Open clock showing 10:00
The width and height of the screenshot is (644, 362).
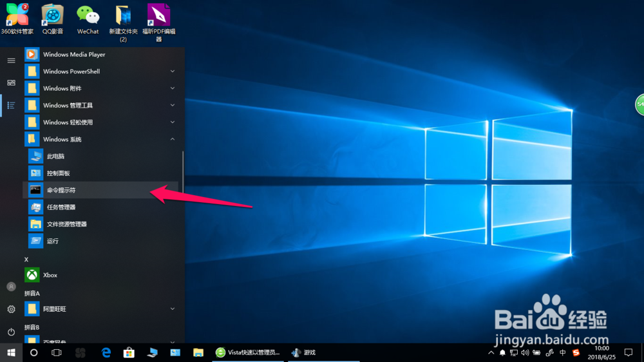point(601,352)
